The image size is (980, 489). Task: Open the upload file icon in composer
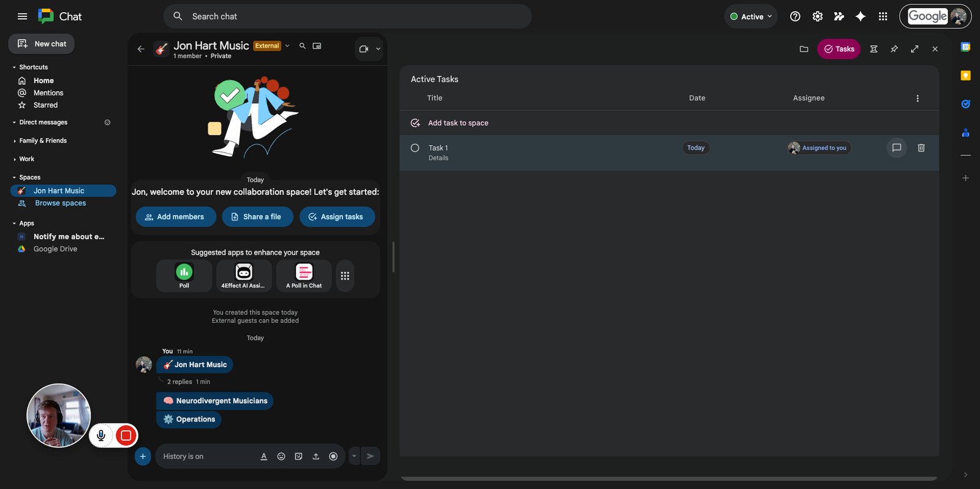coord(315,456)
